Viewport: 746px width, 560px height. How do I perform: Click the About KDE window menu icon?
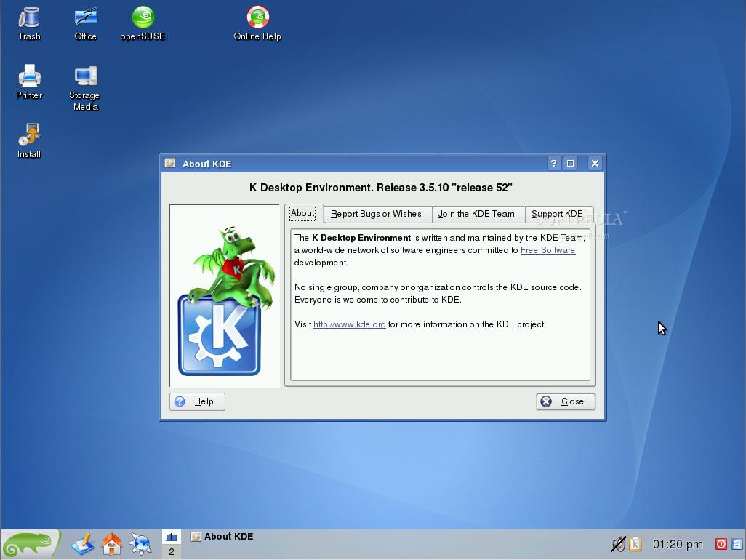click(170, 163)
